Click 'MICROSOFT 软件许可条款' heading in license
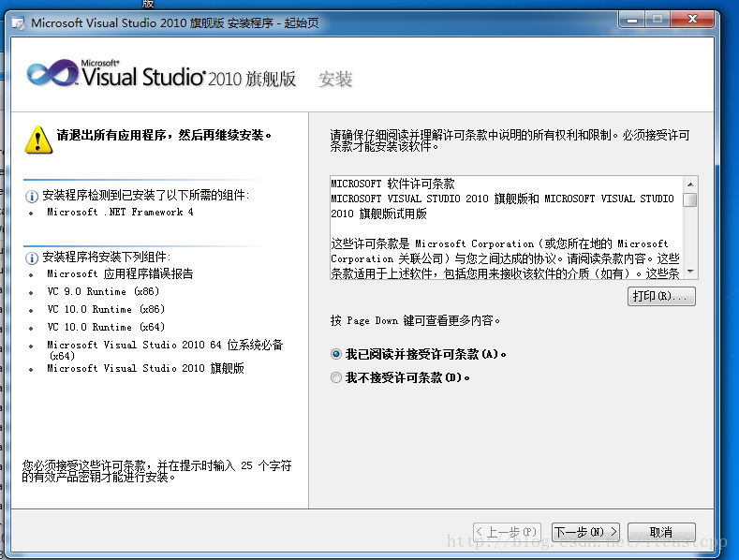The height and width of the screenshot is (560, 739). point(392,184)
